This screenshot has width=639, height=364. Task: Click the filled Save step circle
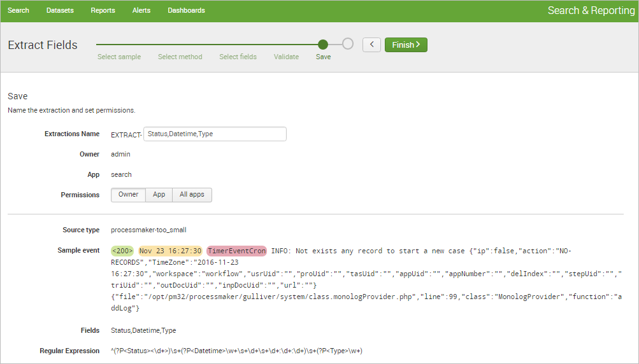[x=323, y=45]
